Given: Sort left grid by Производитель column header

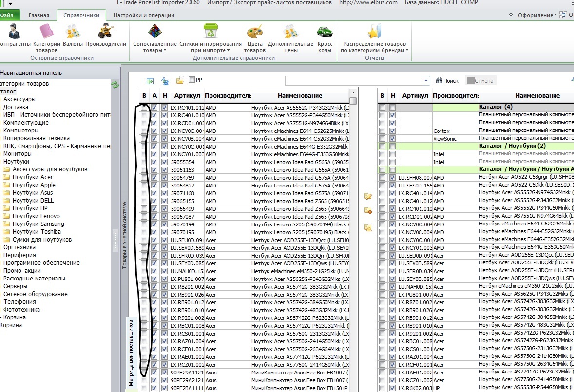Looking at the screenshot, I should tap(228, 96).
